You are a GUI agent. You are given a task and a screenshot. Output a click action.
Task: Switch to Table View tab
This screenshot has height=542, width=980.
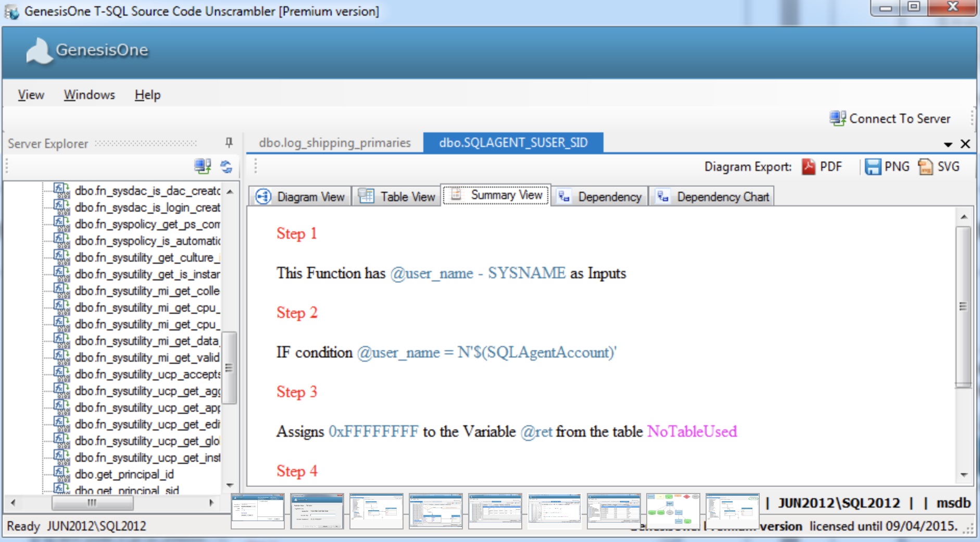[397, 196]
